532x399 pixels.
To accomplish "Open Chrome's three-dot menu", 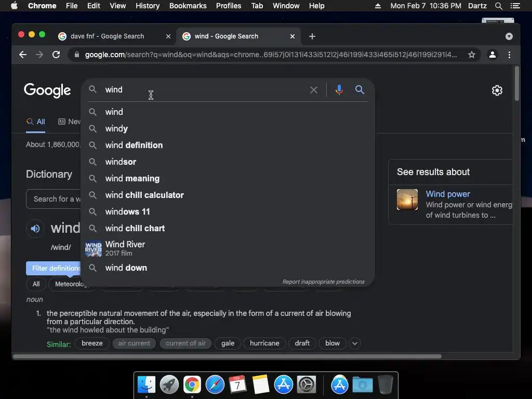I will pos(509,55).
